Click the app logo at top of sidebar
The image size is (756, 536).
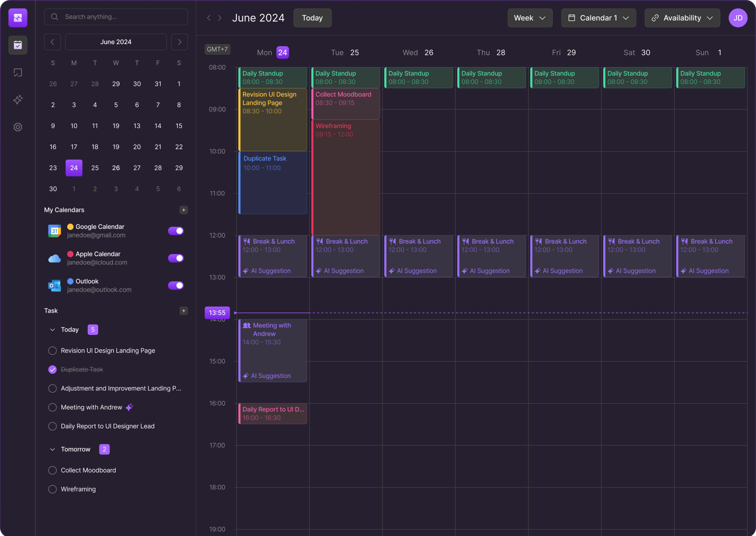point(18,18)
